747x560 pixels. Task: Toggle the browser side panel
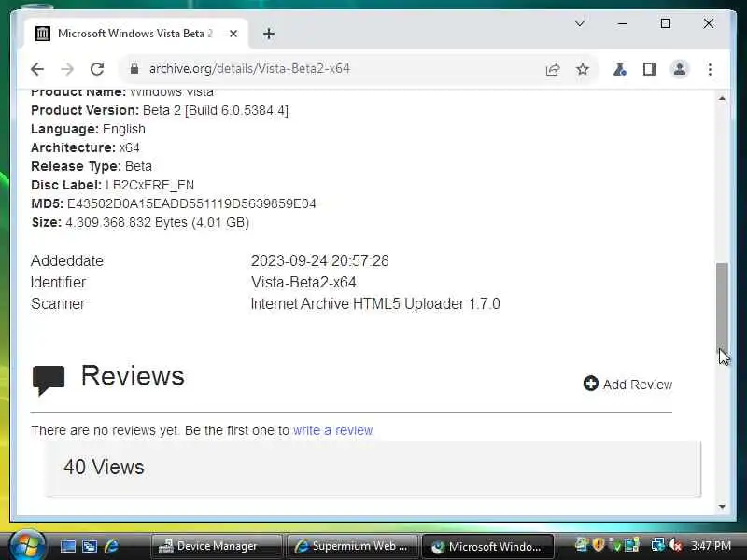click(649, 69)
